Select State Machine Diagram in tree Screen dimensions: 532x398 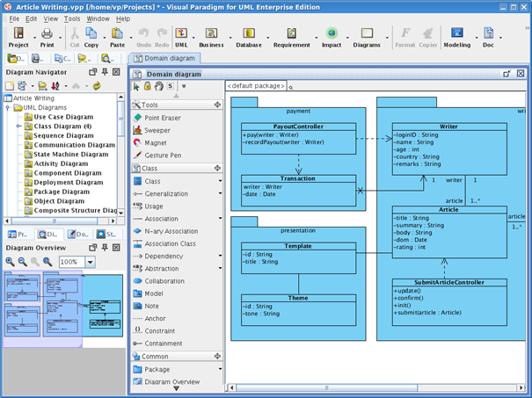[71, 155]
